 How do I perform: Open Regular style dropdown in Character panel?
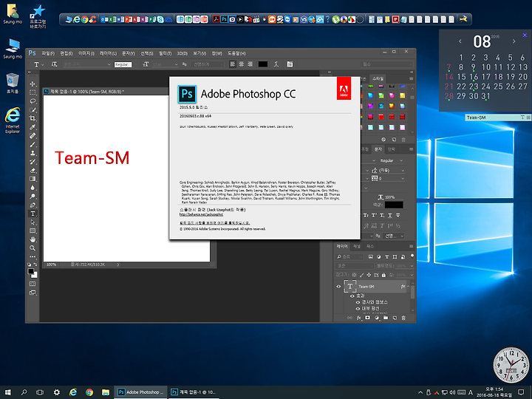click(x=401, y=160)
